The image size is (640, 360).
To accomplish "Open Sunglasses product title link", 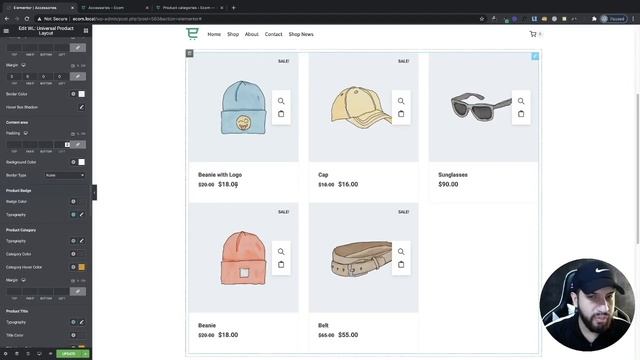I will click(x=453, y=175).
